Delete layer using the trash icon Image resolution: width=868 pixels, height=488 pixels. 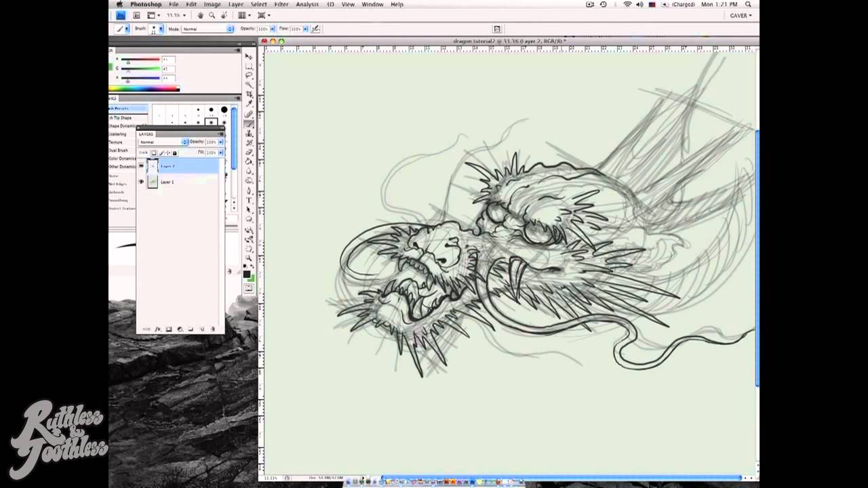pos(213,329)
